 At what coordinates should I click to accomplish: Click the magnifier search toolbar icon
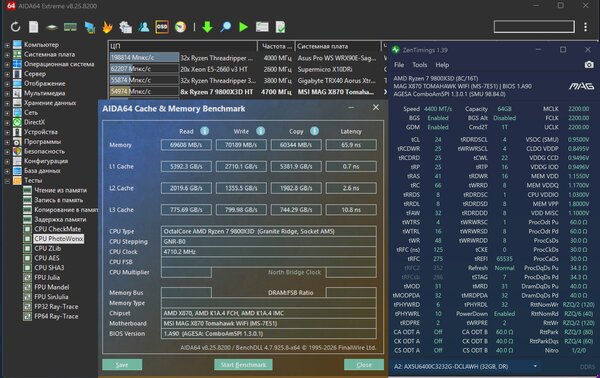click(226, 27)
